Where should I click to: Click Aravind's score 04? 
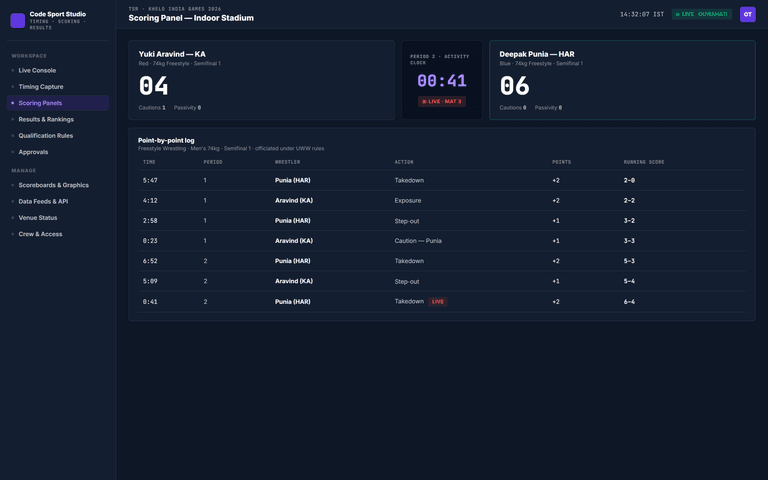point(153,86)
